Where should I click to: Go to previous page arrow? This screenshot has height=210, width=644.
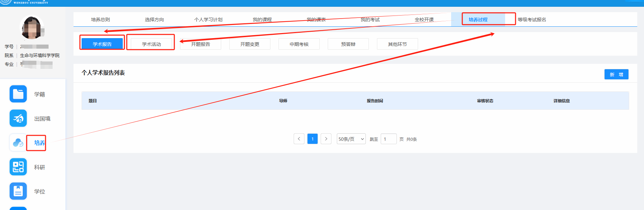pyautogui.click(x=299, y=139)
